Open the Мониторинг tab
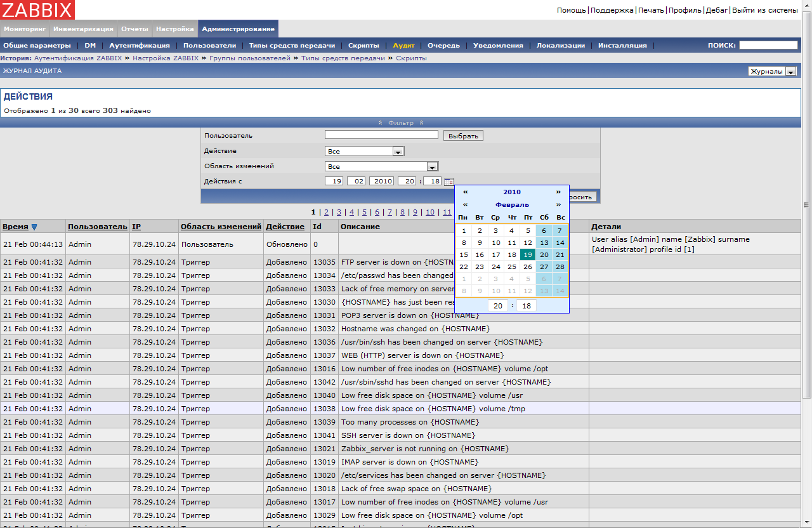 tap(24, 29)
